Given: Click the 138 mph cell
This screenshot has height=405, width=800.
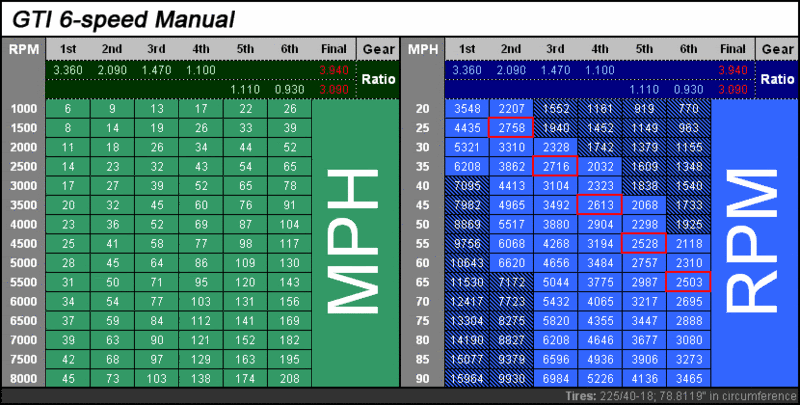Looking at the screenshot, I should [201, 378].
